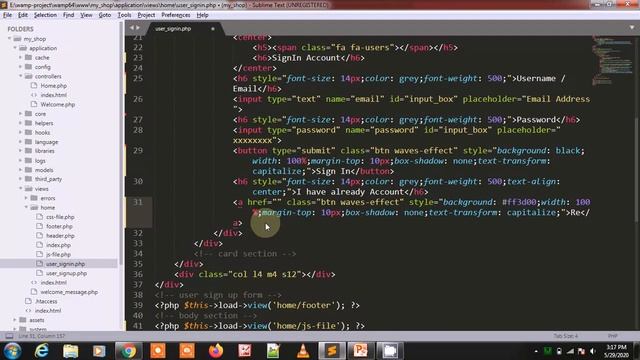Open VLC media player from taskbar

click(x=303, y=351)
